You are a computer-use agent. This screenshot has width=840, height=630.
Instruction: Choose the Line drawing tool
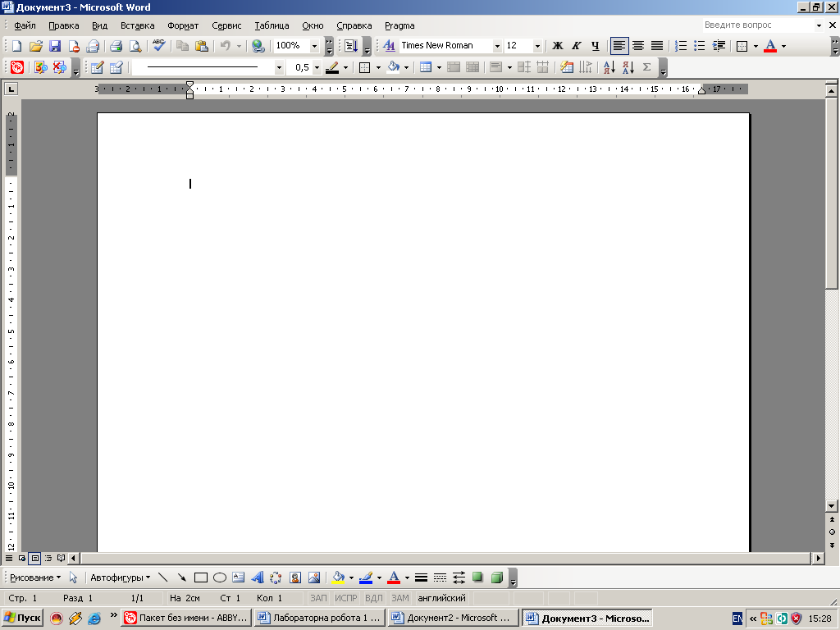point(163,577)
